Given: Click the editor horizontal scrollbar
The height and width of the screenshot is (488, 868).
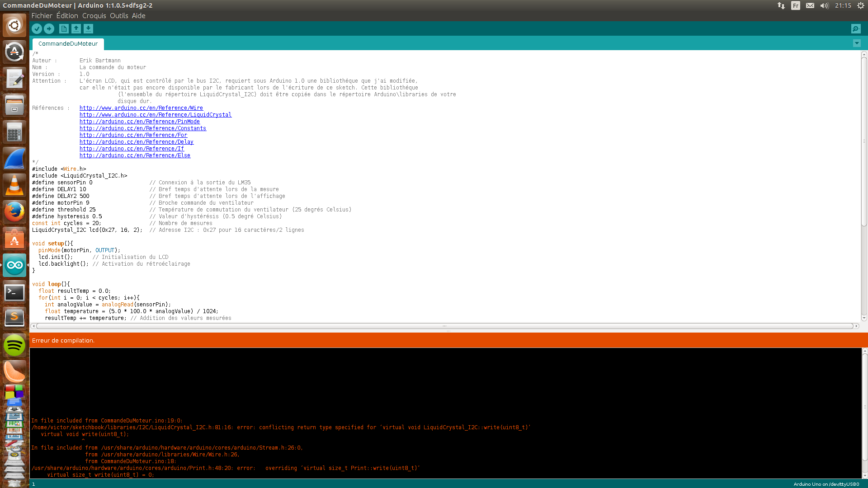Looking at the screenshot, I should tap(444, 326).
